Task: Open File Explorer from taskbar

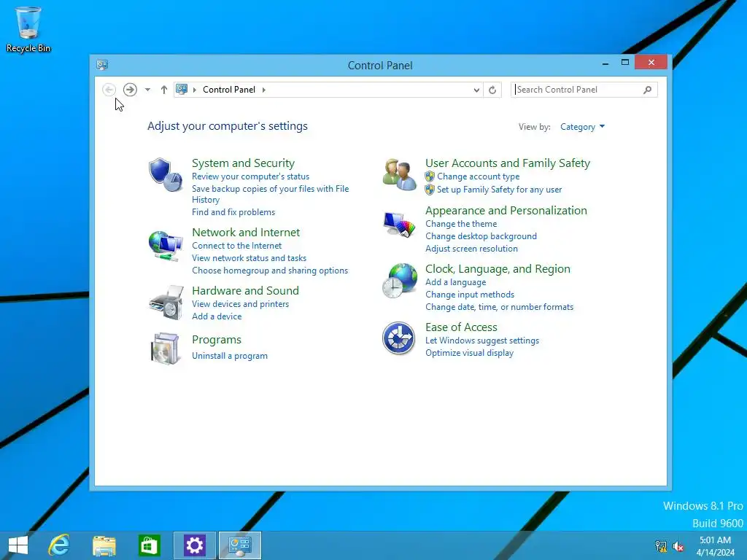Action: point(104,545)
